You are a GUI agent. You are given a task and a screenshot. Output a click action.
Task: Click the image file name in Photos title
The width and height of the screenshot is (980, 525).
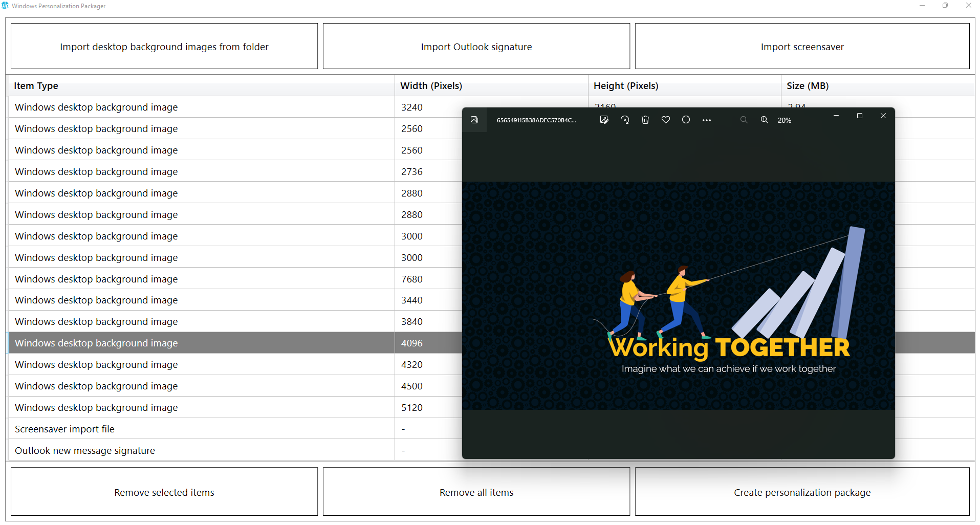(x=536, y=120)
